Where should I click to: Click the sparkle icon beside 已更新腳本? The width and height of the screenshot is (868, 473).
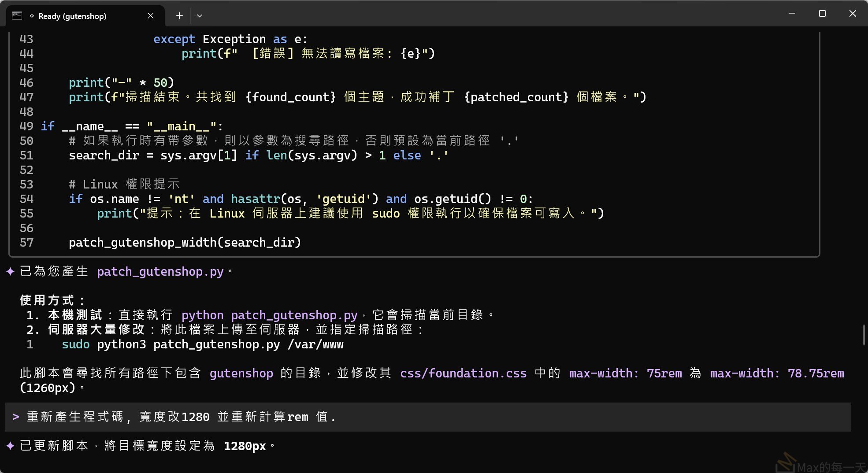(x=11, y=446)
